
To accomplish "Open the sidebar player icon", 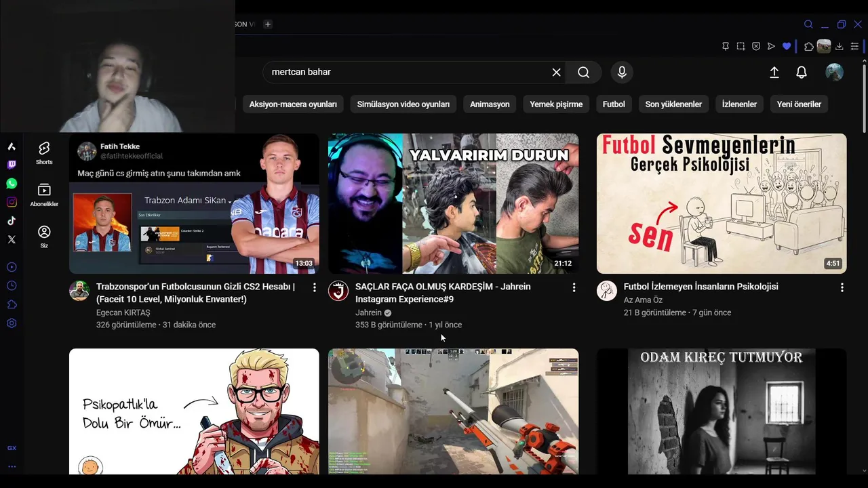I will coord(12,267).
